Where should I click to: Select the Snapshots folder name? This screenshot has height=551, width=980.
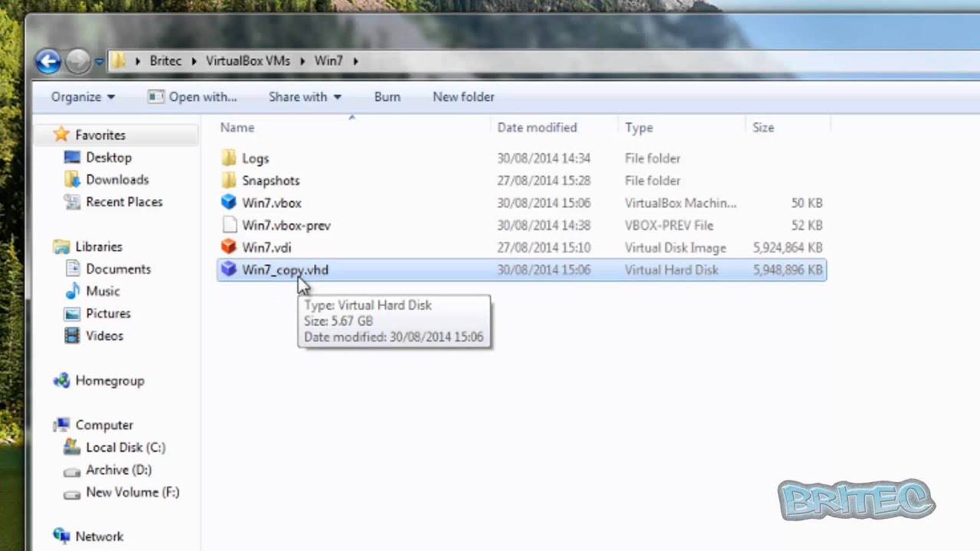click(x=271, y=181)
